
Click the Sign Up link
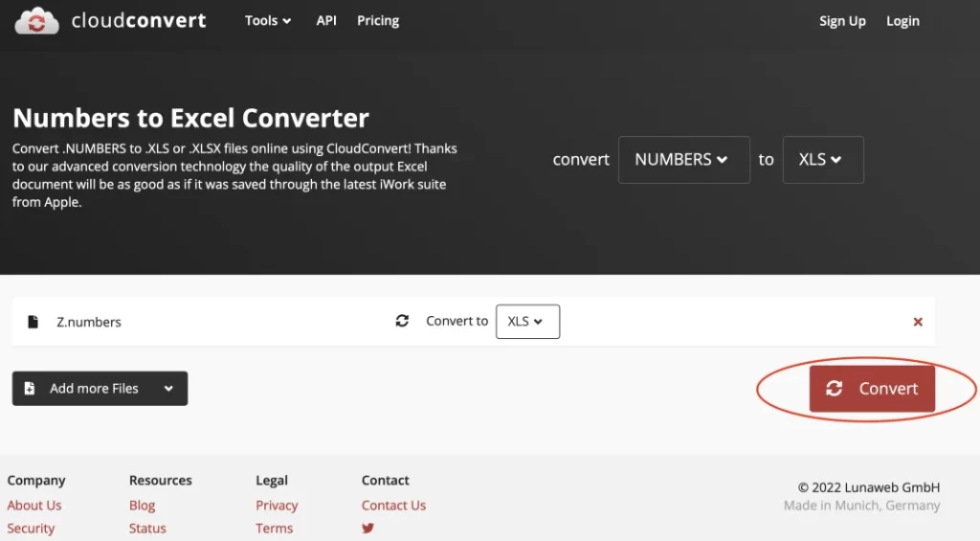(x=842, y=21)
